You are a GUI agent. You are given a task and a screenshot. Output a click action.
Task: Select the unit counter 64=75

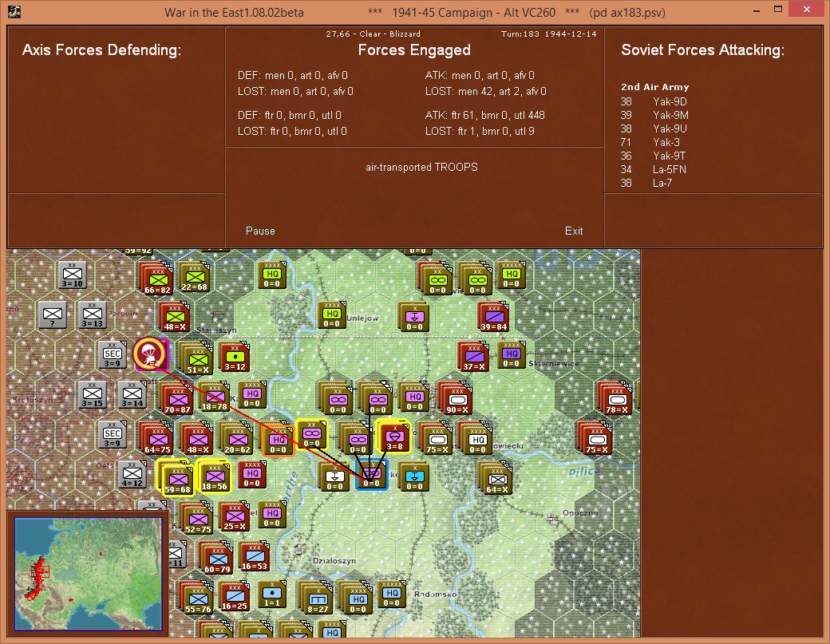tap(157, 439)
